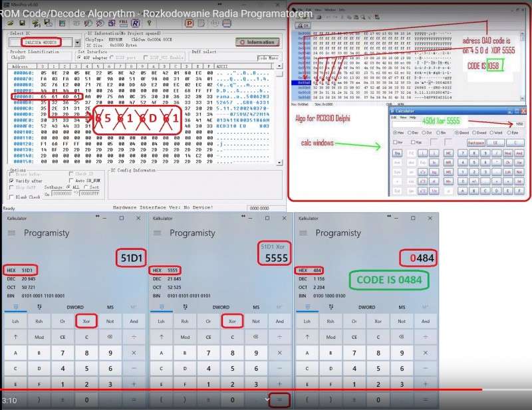Select full keypad icon in left Kalkulator (51D1)

[15, 307]
